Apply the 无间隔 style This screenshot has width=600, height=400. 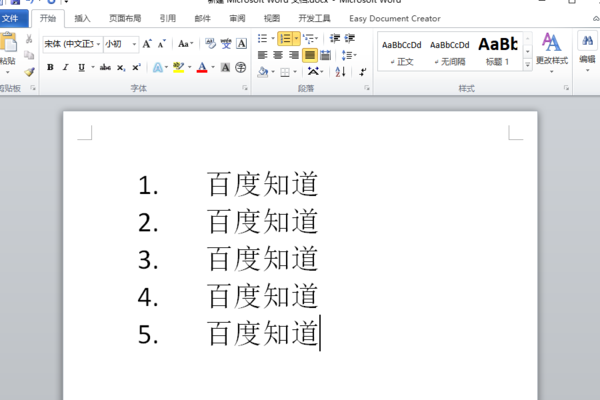pos(450,52)
